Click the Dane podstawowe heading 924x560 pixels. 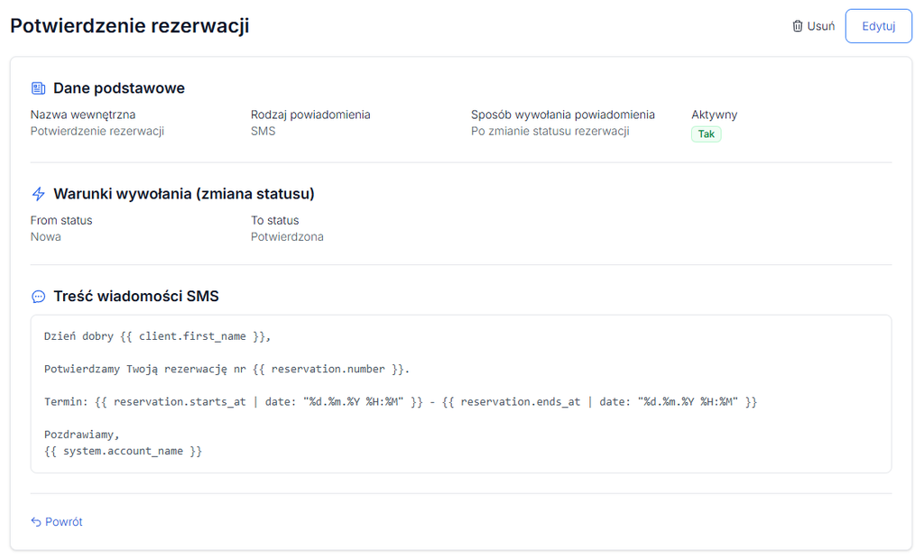(x=119, y=88)
